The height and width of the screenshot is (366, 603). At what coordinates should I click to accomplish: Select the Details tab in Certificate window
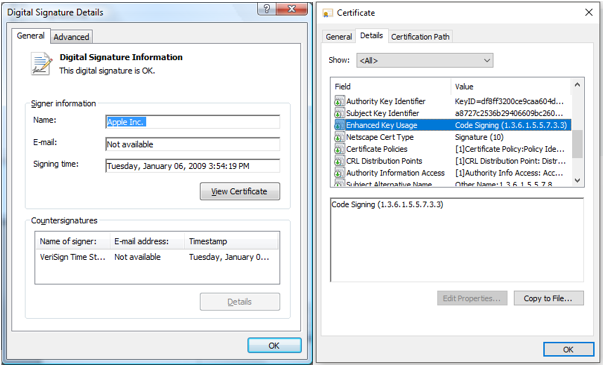371,36
